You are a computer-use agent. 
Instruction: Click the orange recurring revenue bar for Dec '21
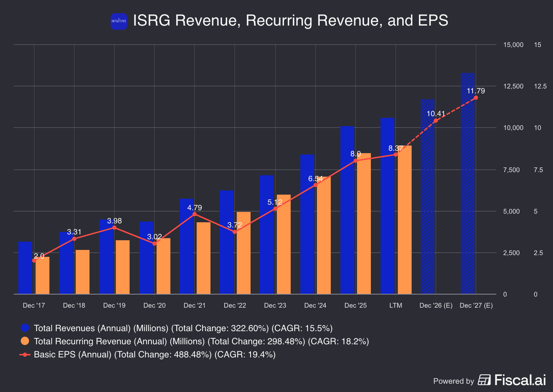(x=204, y=258)
